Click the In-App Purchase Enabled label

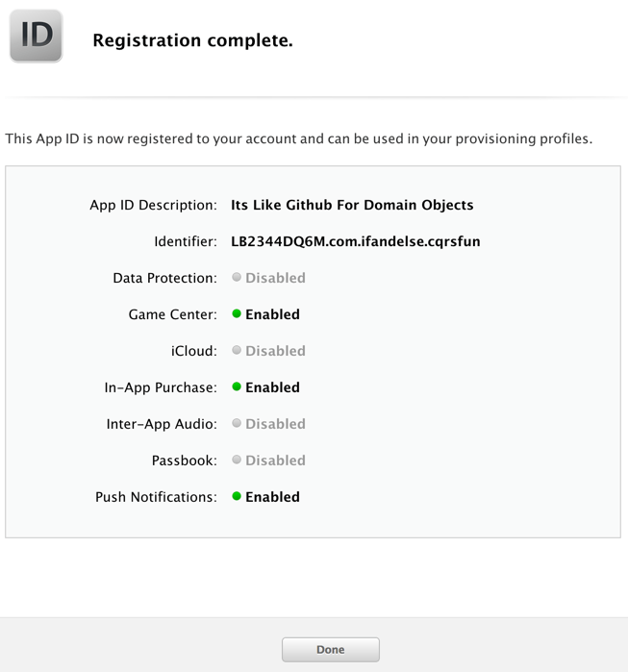tap(272, 387)
